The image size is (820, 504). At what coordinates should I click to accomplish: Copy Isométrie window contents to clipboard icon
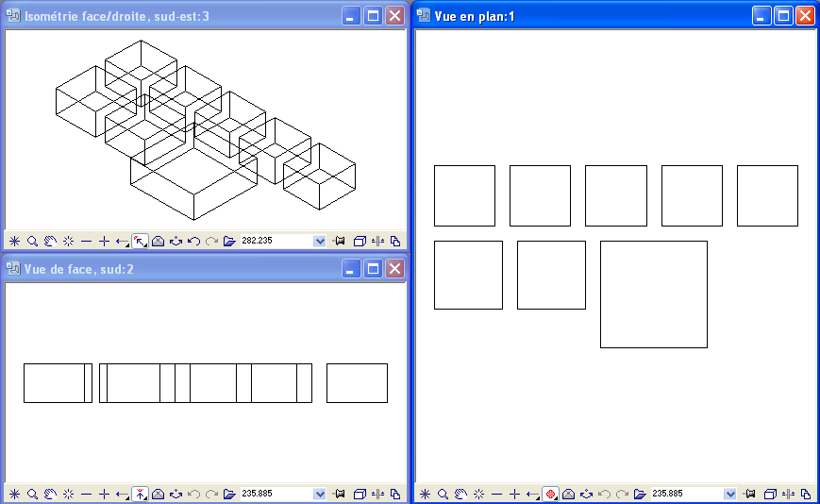pyautogui.click(x=395, y=241)
